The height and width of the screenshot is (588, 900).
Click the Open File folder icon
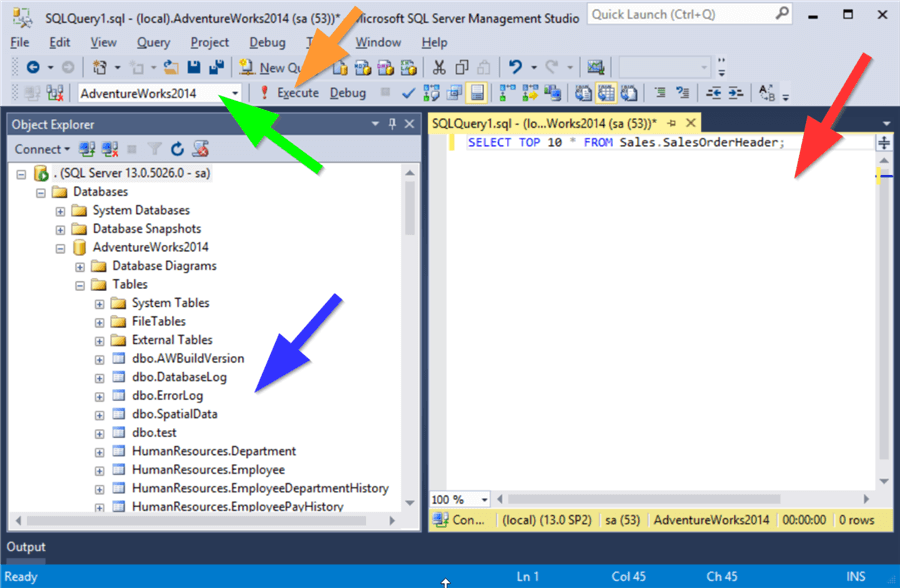tap(171, 68)
